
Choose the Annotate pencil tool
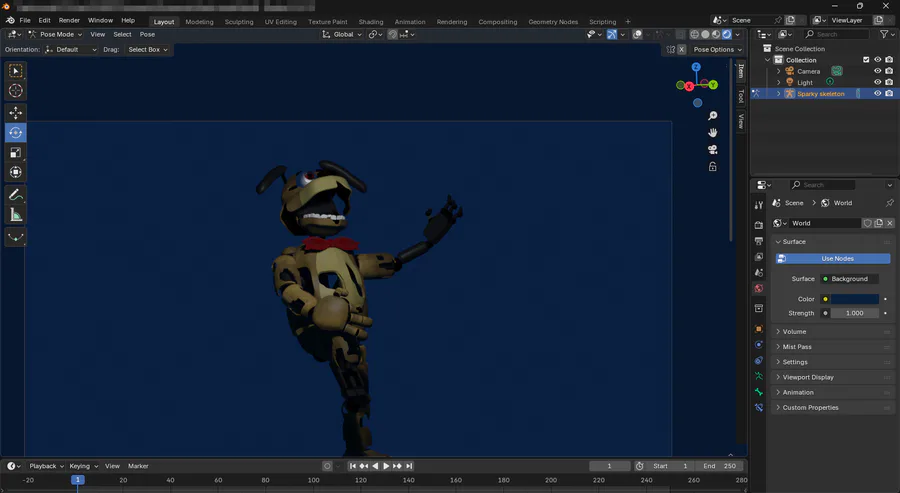point(16,195)
